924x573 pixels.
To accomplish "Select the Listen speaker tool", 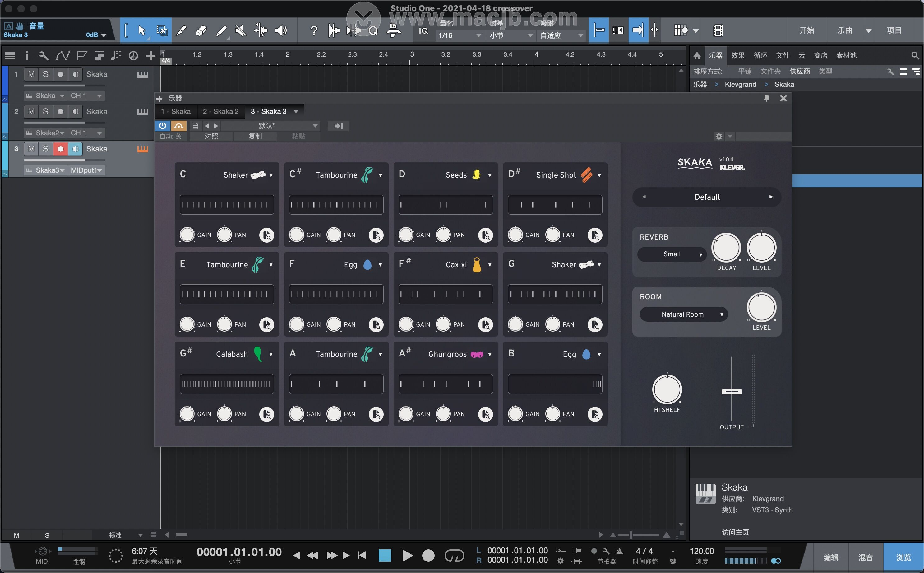I will pos(281,30).
